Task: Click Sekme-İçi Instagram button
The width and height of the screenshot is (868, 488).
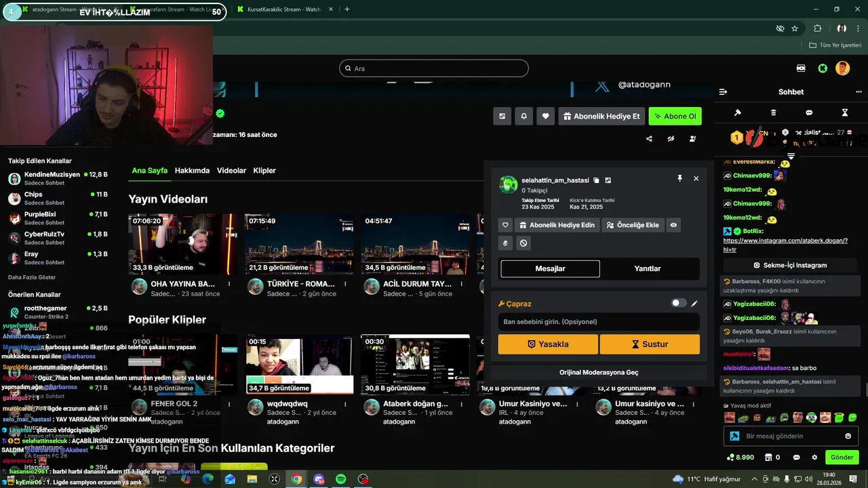Action: tap(790, 265)
